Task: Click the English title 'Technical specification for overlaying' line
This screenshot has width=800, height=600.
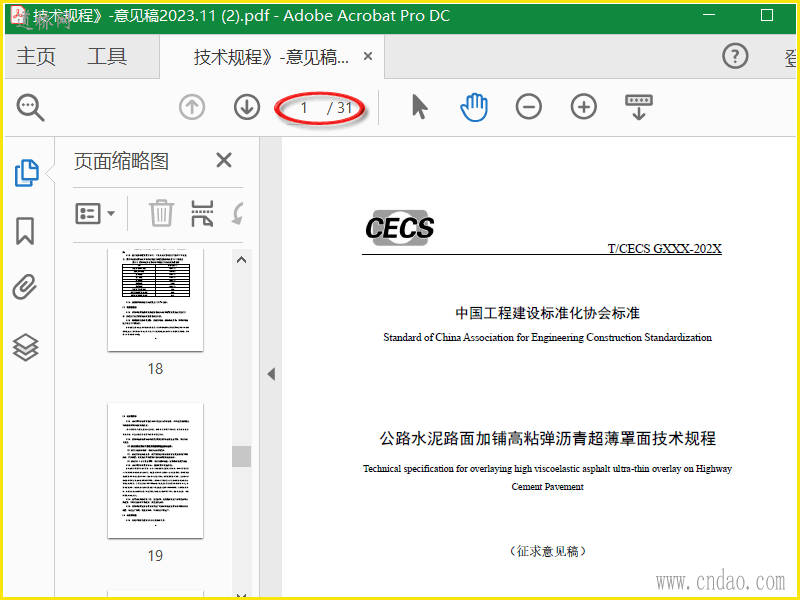Action: 547,468
